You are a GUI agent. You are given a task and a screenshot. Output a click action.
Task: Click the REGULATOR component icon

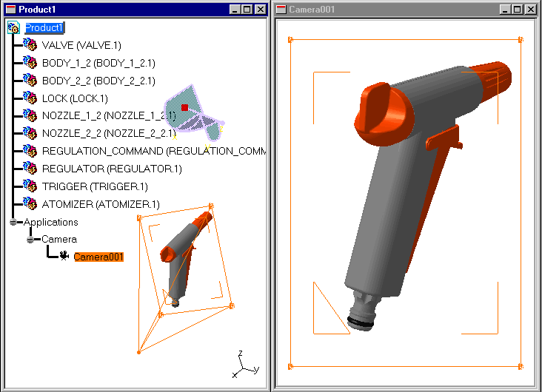point(30,169)
